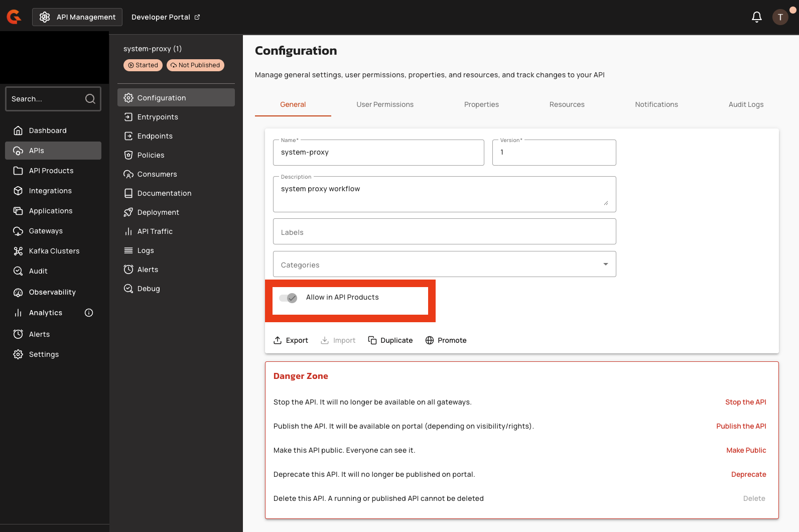The width and height of the screenshot is (799, 532).
Task: Click the Gravitee logo
Action: pyautogui.click(x=14, y=17)
